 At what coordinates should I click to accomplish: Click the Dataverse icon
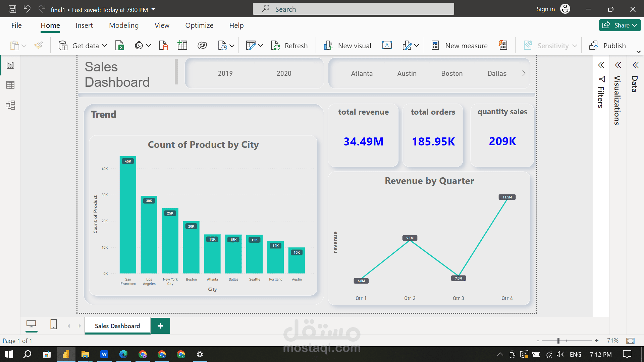pos(202,46)
